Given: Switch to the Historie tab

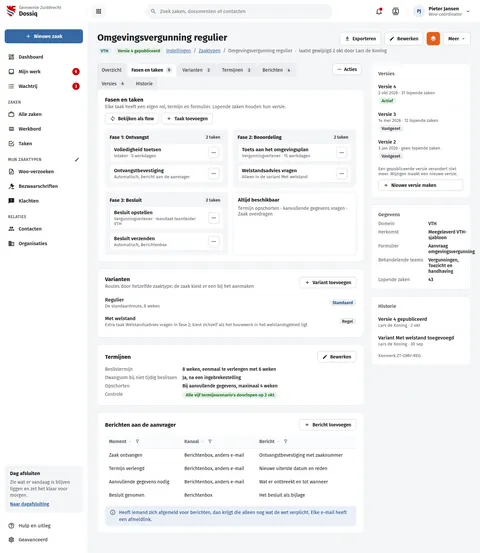Looking at the screenshot, I should 144,84.
